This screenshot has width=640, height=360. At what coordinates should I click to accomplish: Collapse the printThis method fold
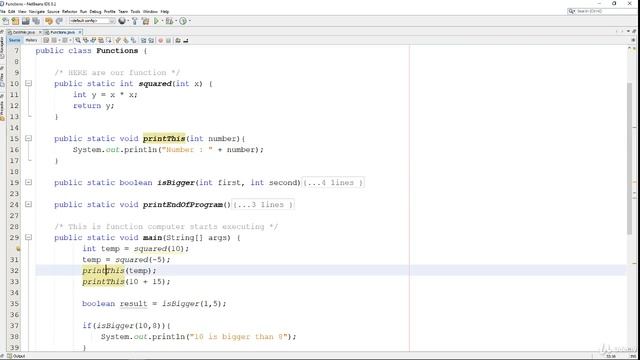tap(28, 138)
